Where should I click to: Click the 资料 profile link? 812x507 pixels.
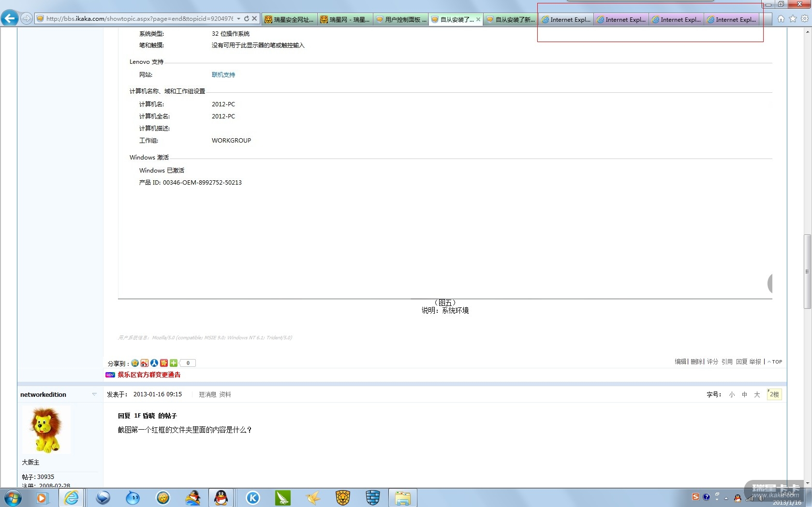pos(225,394)
